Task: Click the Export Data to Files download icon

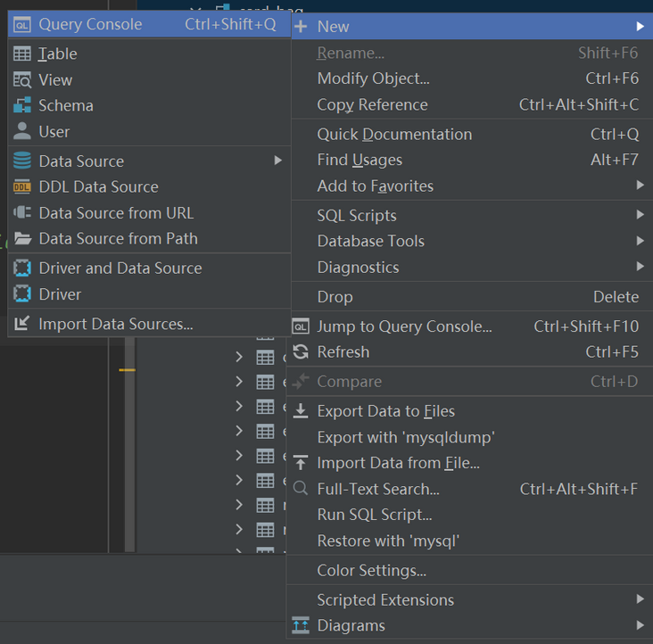Action: 301,411
